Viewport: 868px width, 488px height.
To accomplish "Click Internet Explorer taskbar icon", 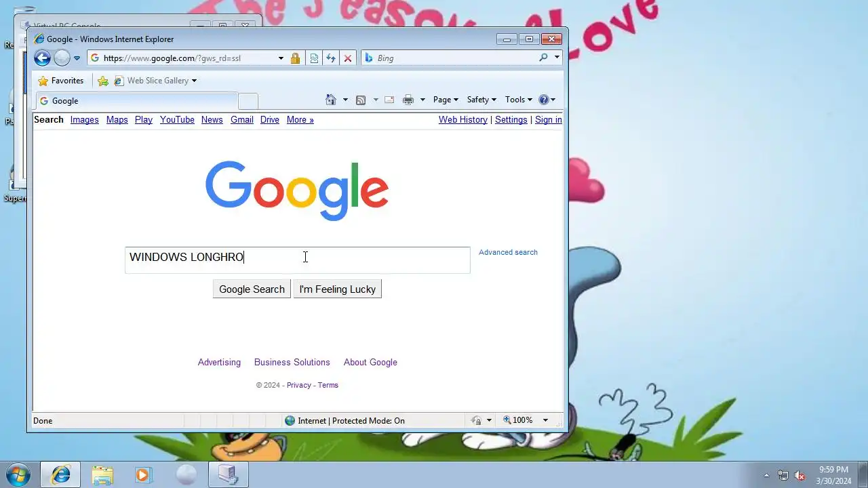I will [x=60, y=474].
